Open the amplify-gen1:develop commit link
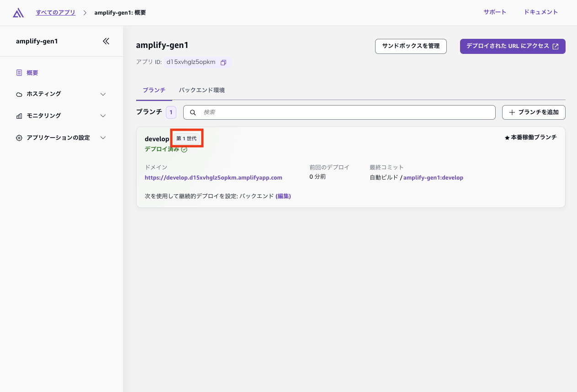This screenshot has height=392, width=577. 433,178
